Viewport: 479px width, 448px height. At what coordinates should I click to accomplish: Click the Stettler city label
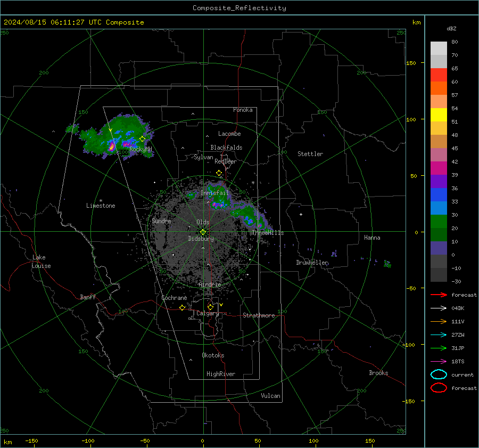click(x=310, y=154)
